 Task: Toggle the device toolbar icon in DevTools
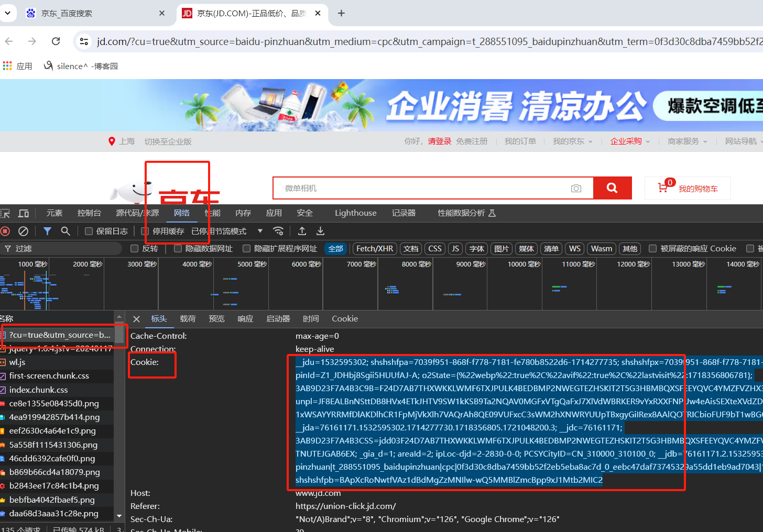point(24,213)
